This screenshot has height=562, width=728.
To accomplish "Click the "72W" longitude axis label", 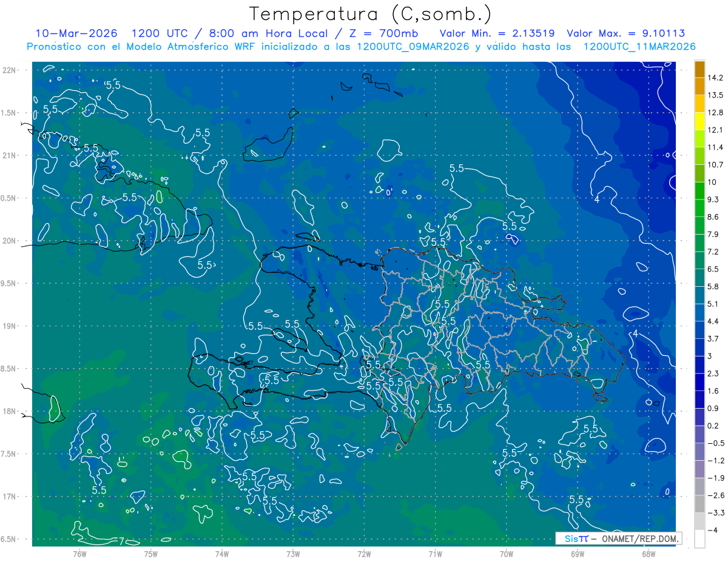I will (364, 554).
